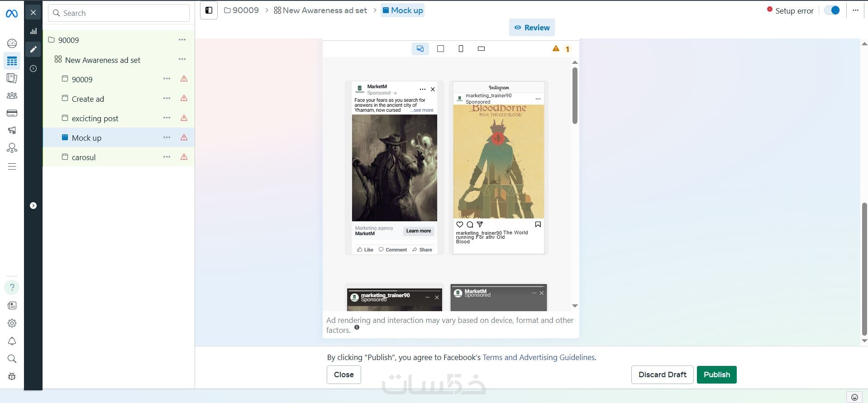Viewport: 868px width, 403px height.
Task: Toggle the tree panel layout button
Action: [209, 10]
